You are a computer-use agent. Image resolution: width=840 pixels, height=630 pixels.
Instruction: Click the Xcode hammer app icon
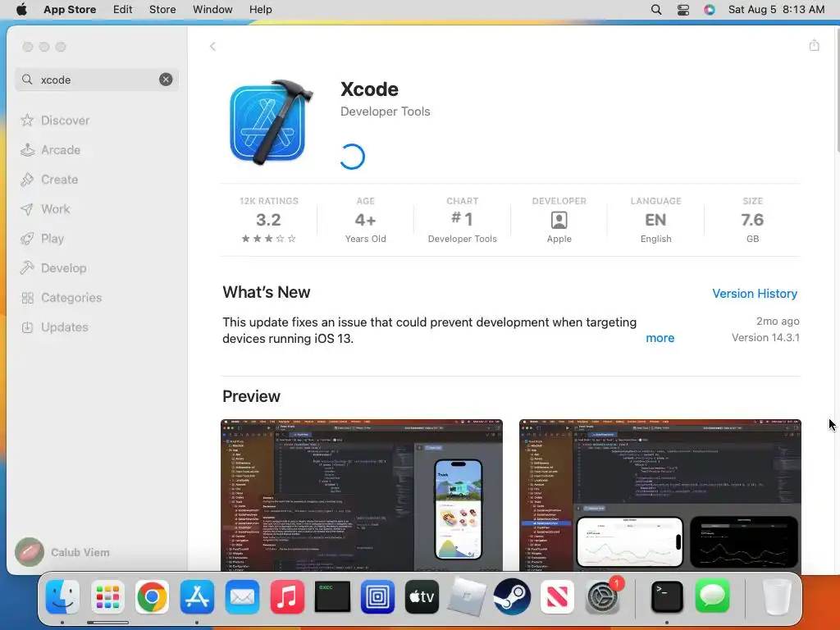point(271,121)
